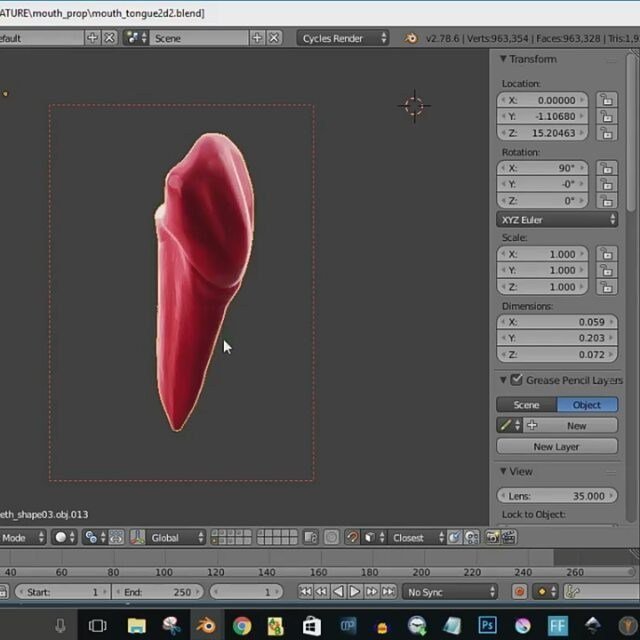Adjust the Lens 35.000 slider
This screenshot has height=640, width=640.
557,496
